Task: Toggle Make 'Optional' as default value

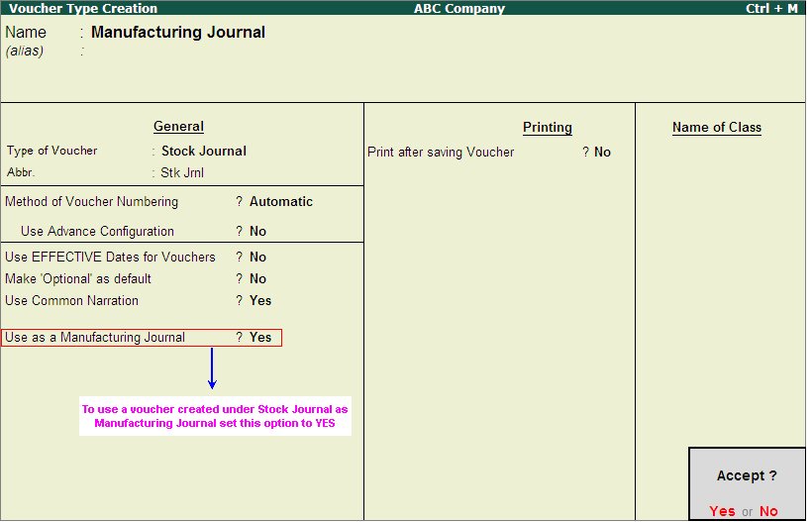Action: coord(257,278)
